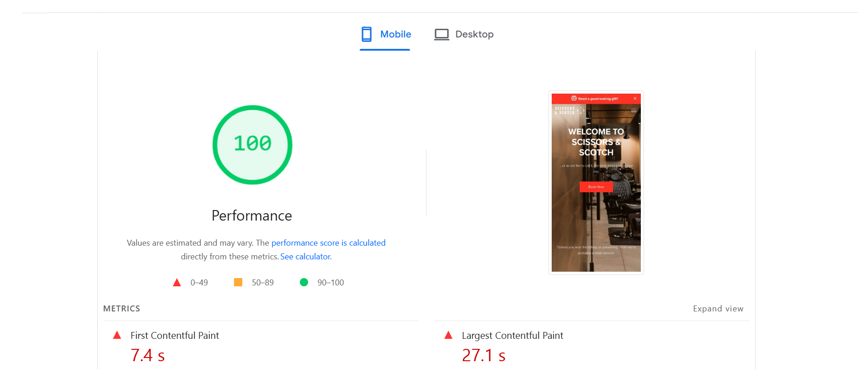The width and height of the screenshot is (868, 379).
Task: Click the red triangle 0–49 legend icon
Action: pyautogui.click(x=177, y=283)
